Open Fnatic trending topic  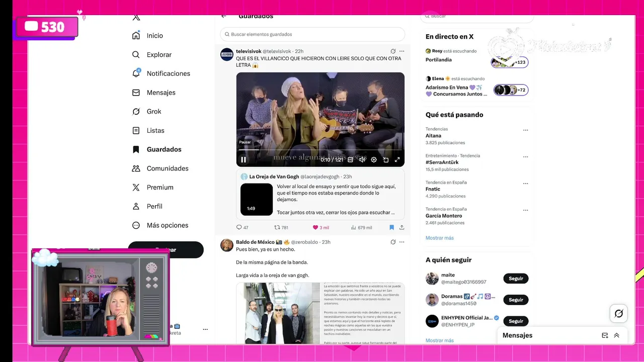point(433,189)
